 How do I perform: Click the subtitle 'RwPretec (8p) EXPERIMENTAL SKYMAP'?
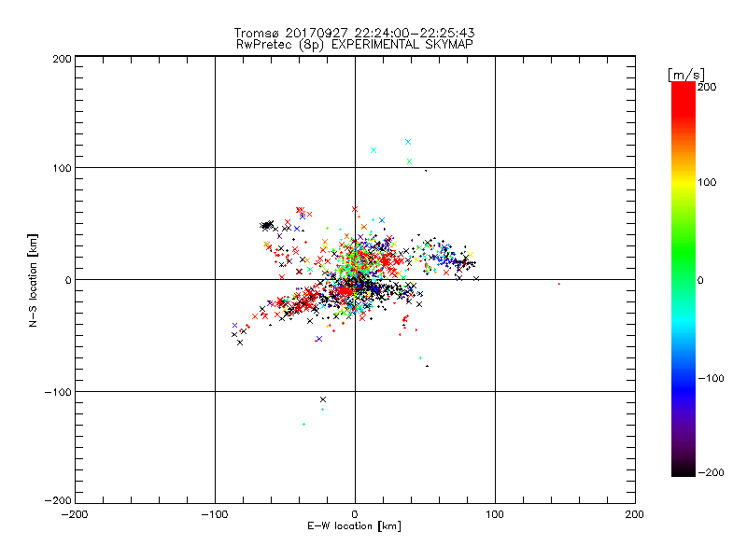pyautogui.click(x=355, y=45)
